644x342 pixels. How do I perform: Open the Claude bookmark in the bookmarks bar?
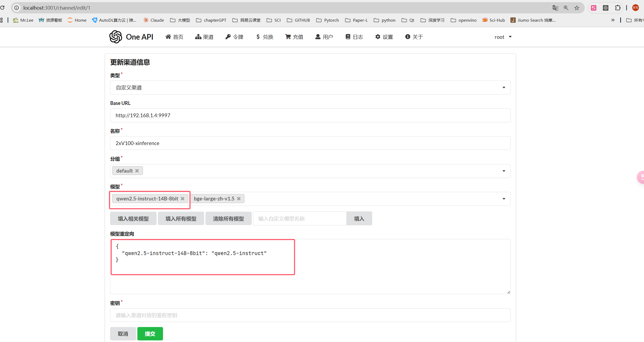(x=154, y=20)
